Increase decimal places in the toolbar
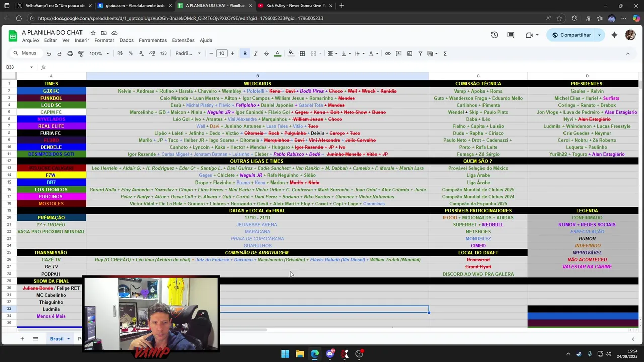644x362 pixels. [152, 53]
